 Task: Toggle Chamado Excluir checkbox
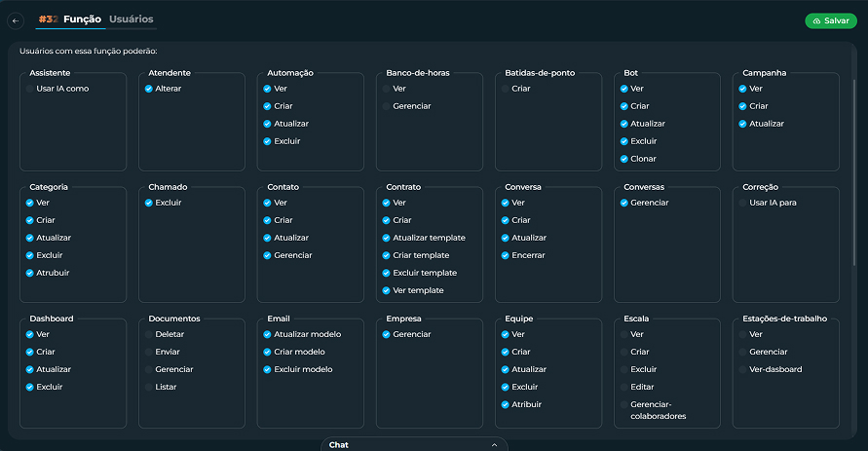149,203
